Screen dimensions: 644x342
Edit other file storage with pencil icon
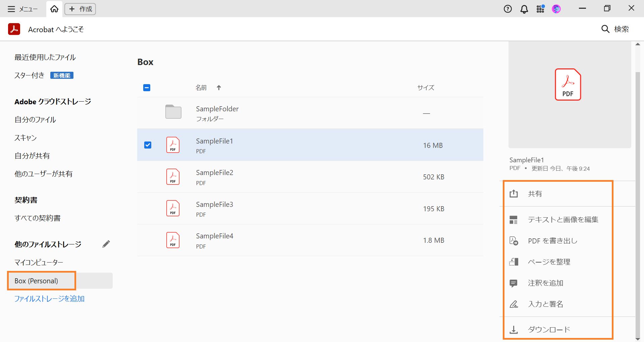pyautogui.click(x=106, y=244)
